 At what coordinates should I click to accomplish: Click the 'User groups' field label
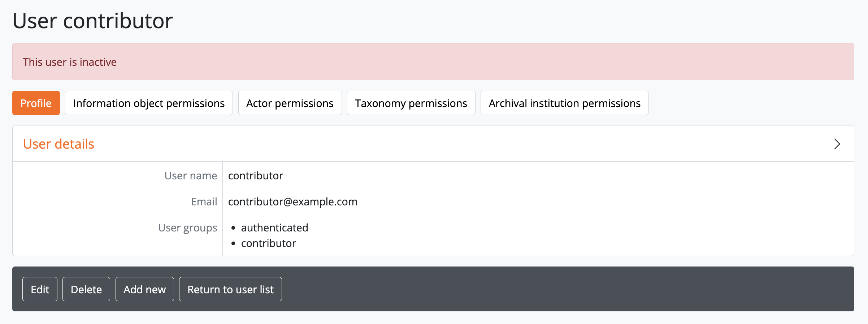(188, 228)
